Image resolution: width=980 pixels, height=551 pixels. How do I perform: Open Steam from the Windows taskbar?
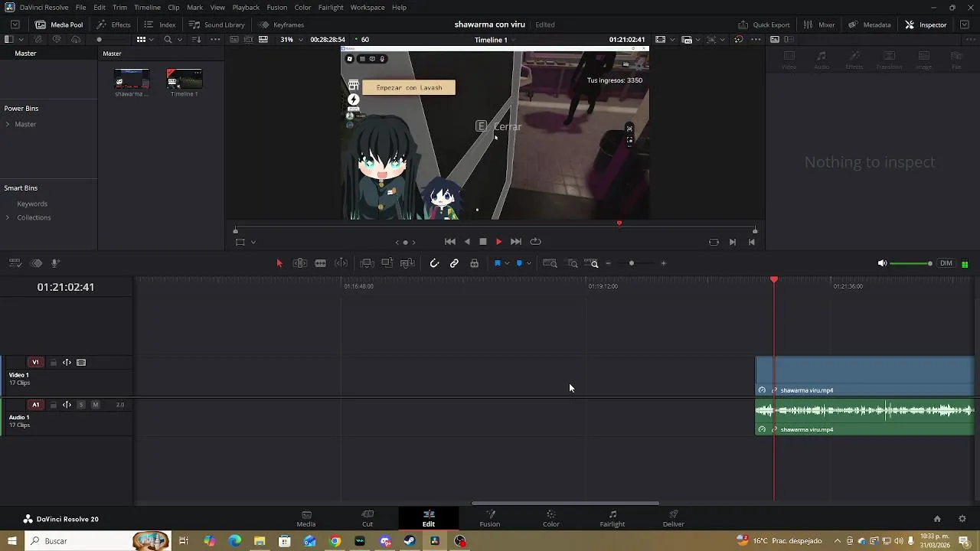[x=410, y=541]
